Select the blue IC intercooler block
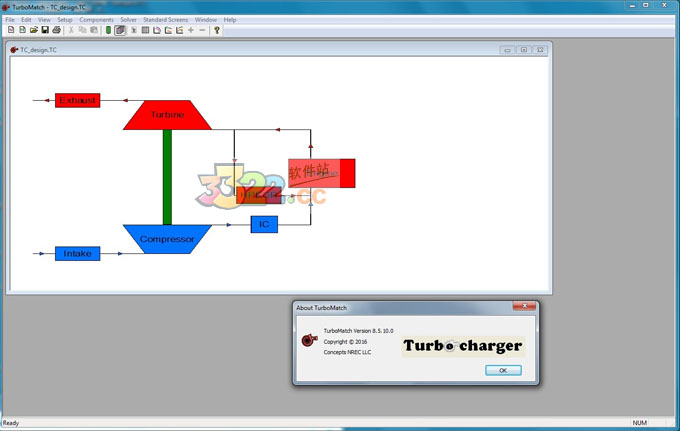This screenshot has height=431, width=680. point(264,224)
